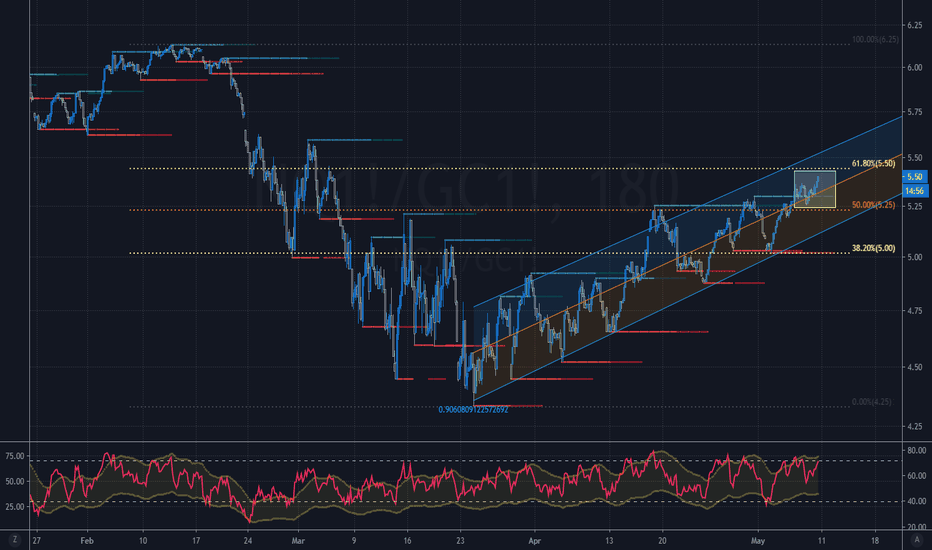Image resolution: width=932 pixels, height=550 pixels.
Task: Click the 5.75 price on the price axis
Action: click(914, 112)
